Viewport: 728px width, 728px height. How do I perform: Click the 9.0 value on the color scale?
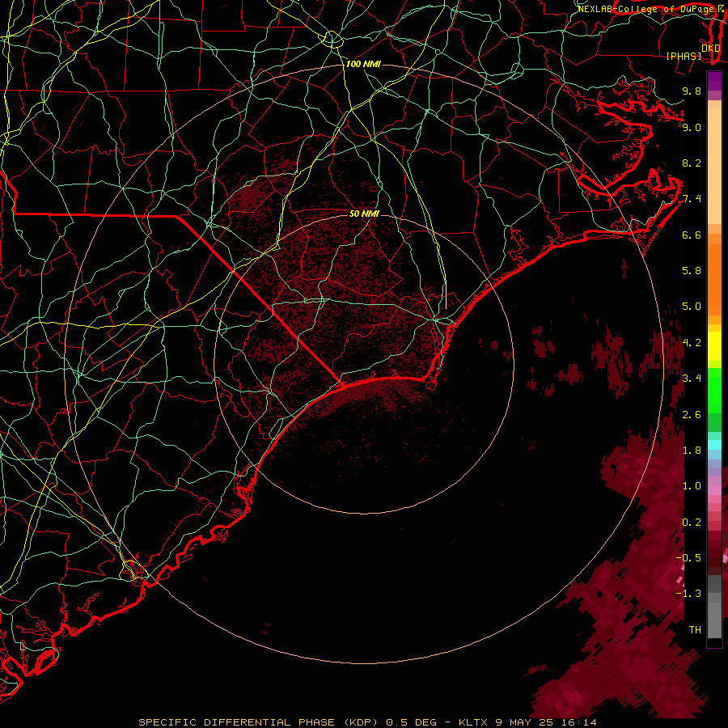[x=692, y=127]
